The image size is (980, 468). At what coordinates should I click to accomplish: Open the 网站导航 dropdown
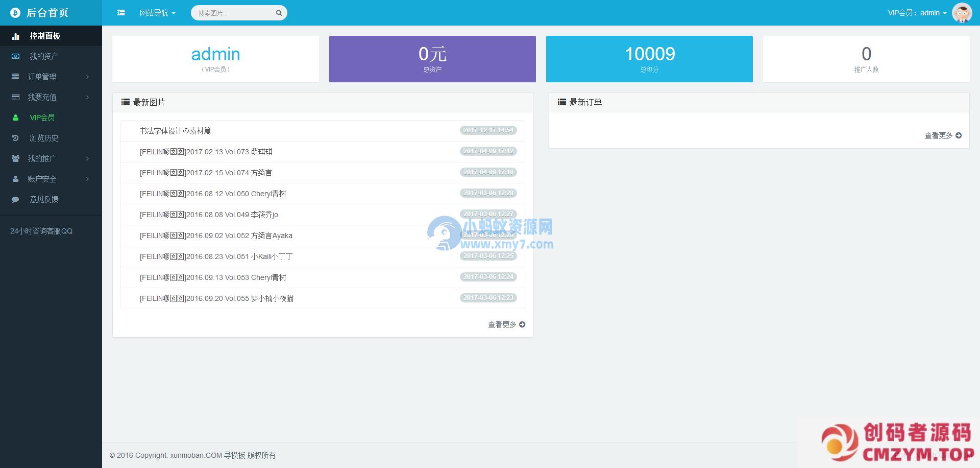157,13
